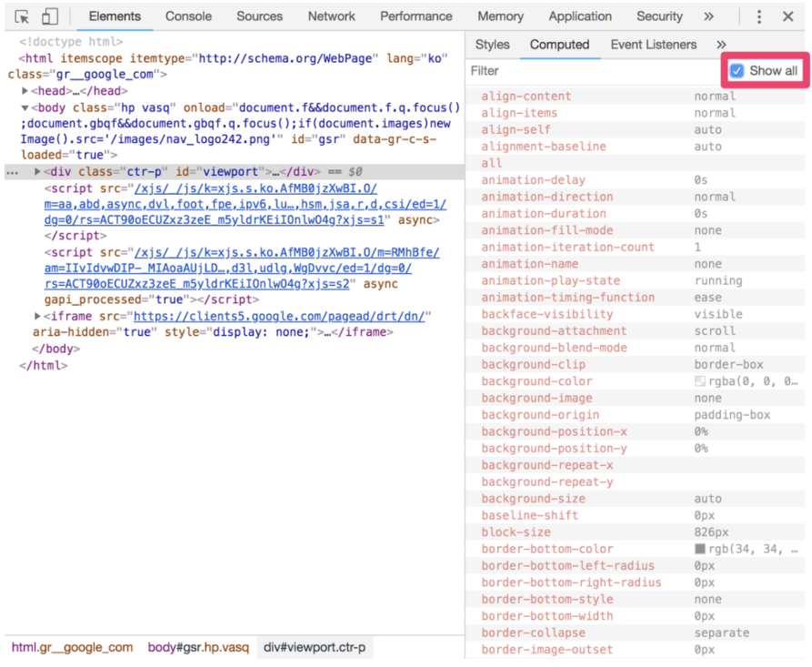Open the more DevTools tabs chevron
Viewport: 812px width, 667px height.
(x=708, y=16)
